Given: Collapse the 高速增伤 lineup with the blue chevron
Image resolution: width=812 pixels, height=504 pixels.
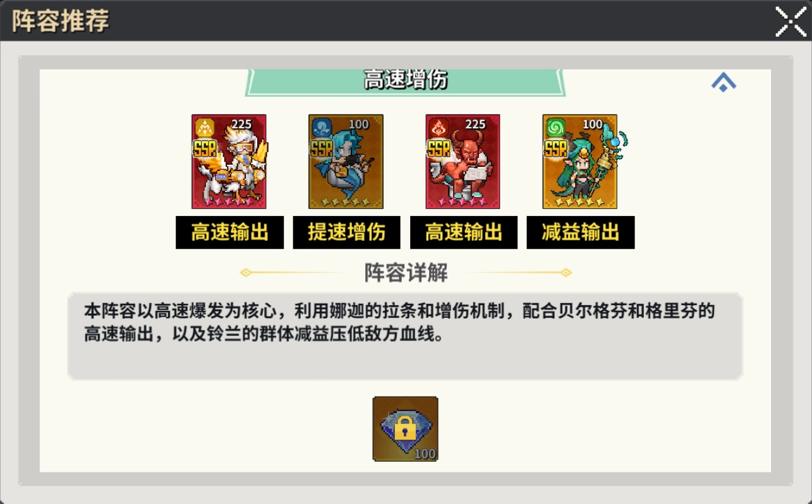Looking at the screenshot, I should click(724, 82).
